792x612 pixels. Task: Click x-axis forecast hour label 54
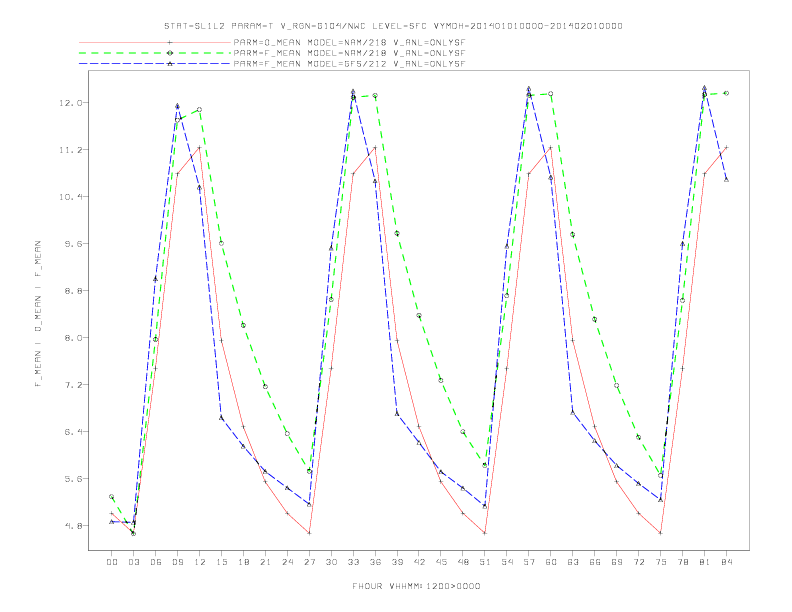tap(507, 562)
